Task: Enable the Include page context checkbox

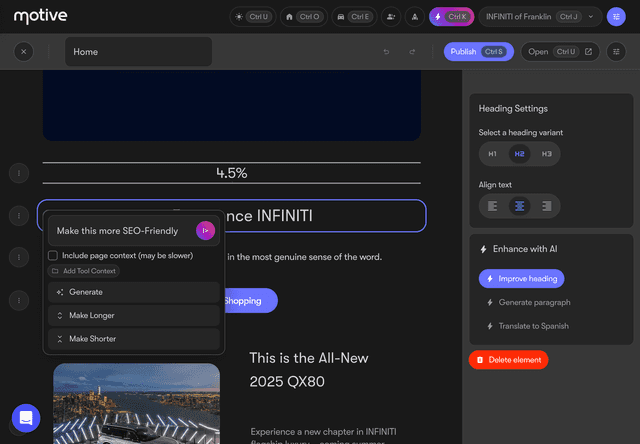Action: pos(53,256)
